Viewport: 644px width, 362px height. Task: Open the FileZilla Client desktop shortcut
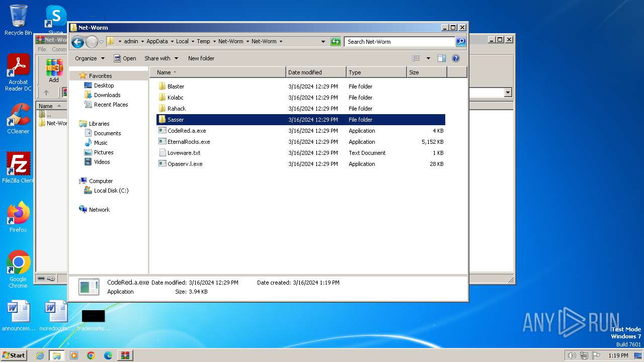18,168
